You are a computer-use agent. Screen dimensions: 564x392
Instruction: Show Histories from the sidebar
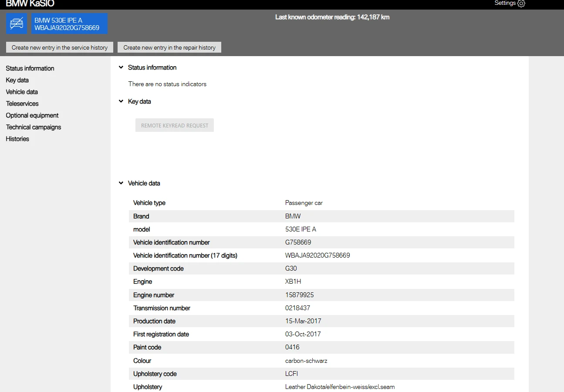pyautogui.click(x=17, y=139)
